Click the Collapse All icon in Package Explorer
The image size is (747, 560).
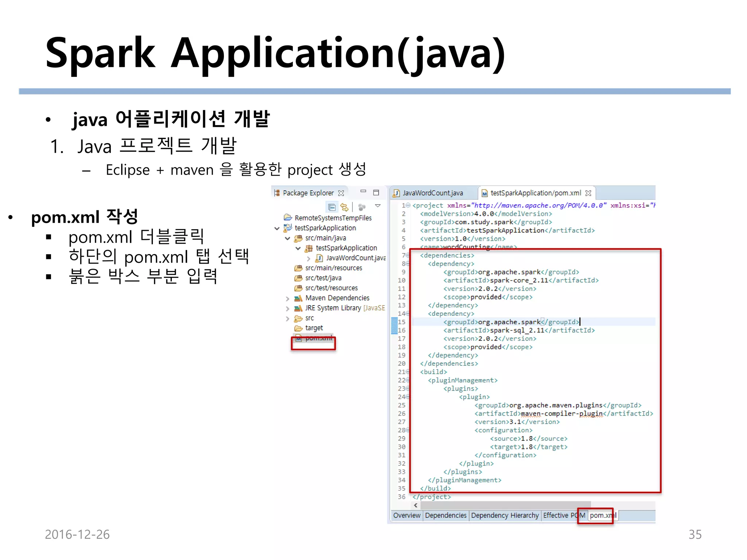click(332, 207)
